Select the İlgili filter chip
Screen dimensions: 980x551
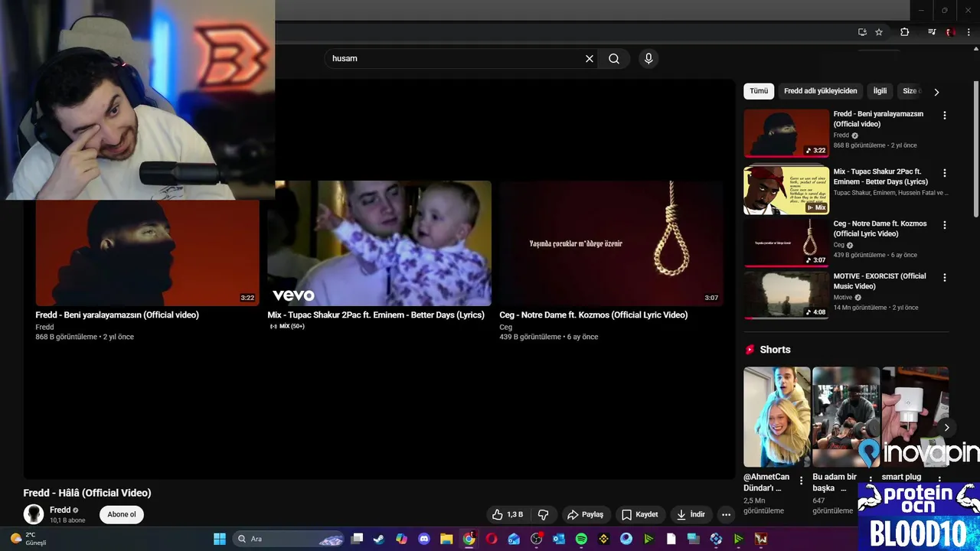pos(880,91)
